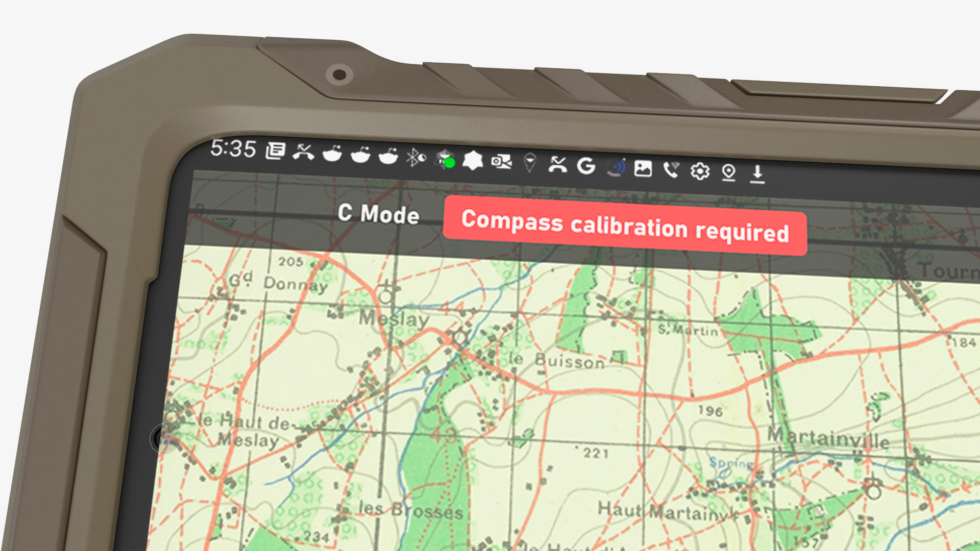Open missed call icon next to news icon
Viewport: 980px width, 551px height.
point(303,152)
